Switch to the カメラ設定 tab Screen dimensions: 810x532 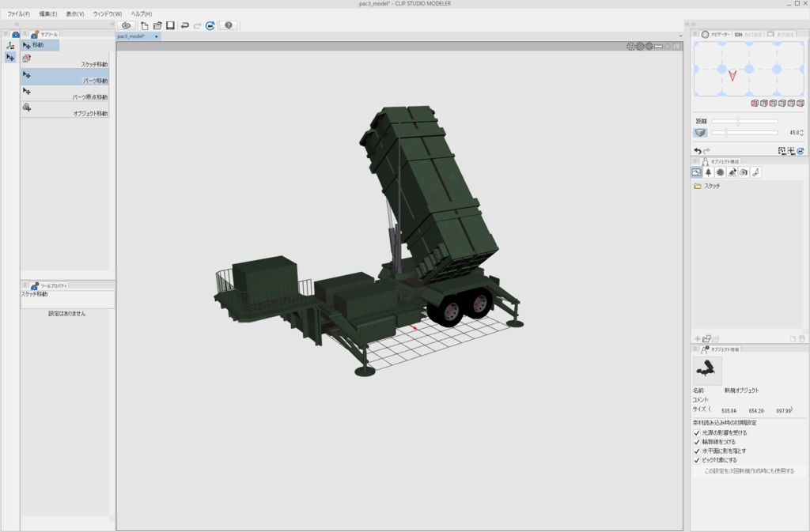point(748,34)
